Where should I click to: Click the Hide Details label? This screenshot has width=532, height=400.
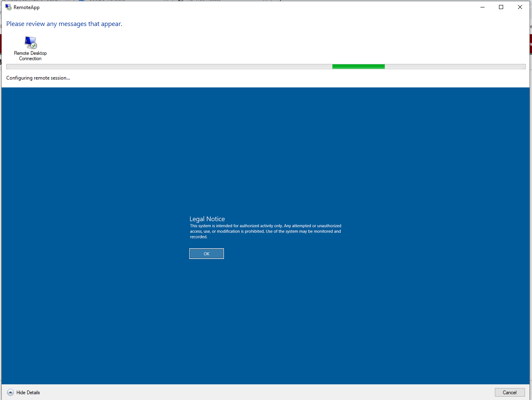click(x=28, y=392)
